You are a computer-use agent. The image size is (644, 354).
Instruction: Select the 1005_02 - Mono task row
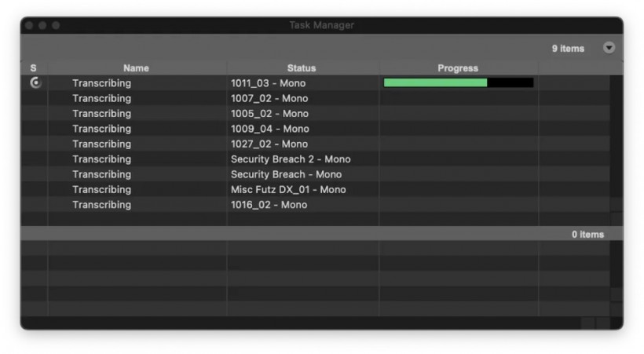point(316,114)
